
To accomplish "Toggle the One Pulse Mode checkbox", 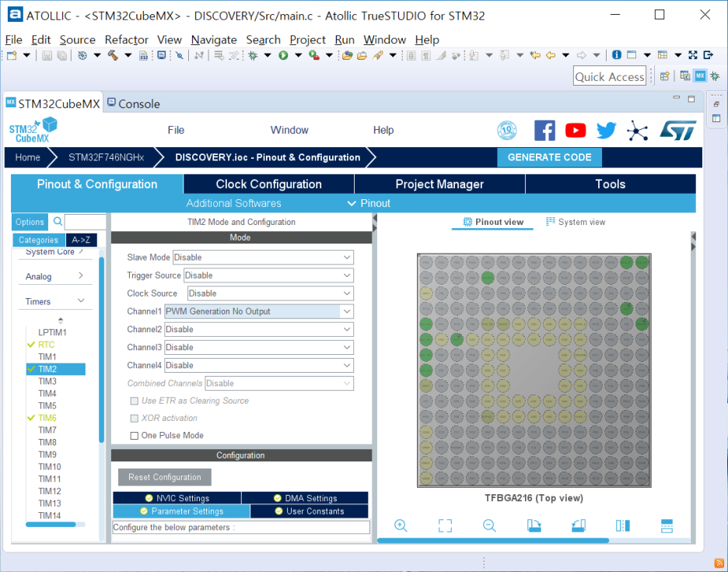I will coord(135,435).
